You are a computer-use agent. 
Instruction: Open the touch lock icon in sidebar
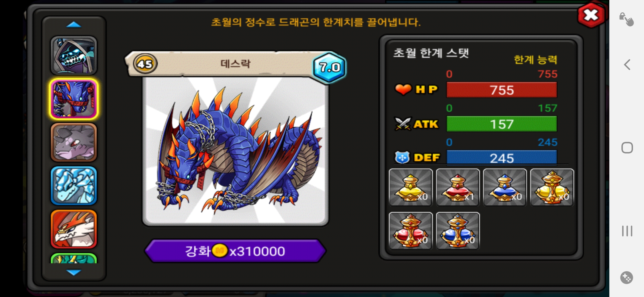click(x=627, y=19)
